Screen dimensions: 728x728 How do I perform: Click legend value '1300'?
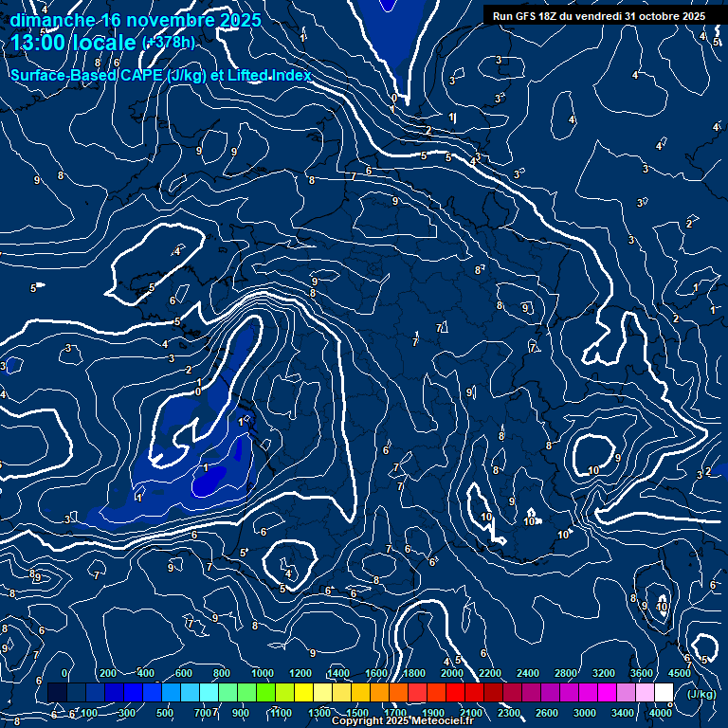pyautogui.click(x=319, y=713)
